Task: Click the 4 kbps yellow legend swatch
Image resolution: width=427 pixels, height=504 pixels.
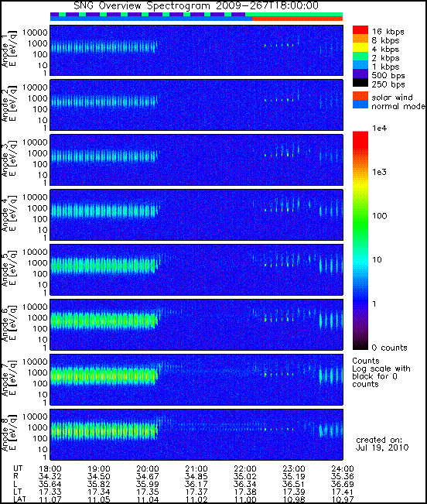Action: click(360, 47)
